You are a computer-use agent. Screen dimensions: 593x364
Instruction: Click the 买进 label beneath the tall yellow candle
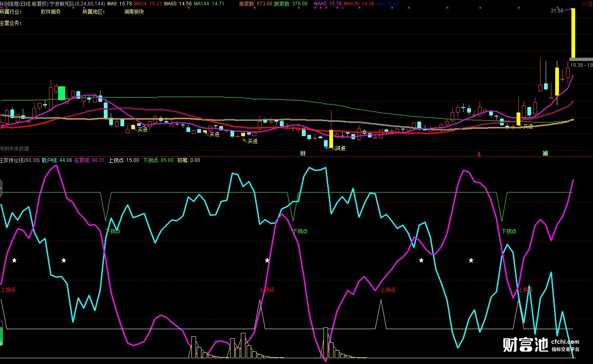pyautogui.click(x=341, y=148)
